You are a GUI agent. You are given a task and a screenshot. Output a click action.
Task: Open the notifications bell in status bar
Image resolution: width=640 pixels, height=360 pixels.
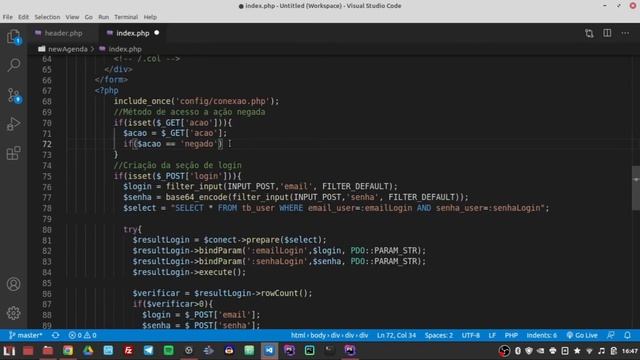pos(627,335)
